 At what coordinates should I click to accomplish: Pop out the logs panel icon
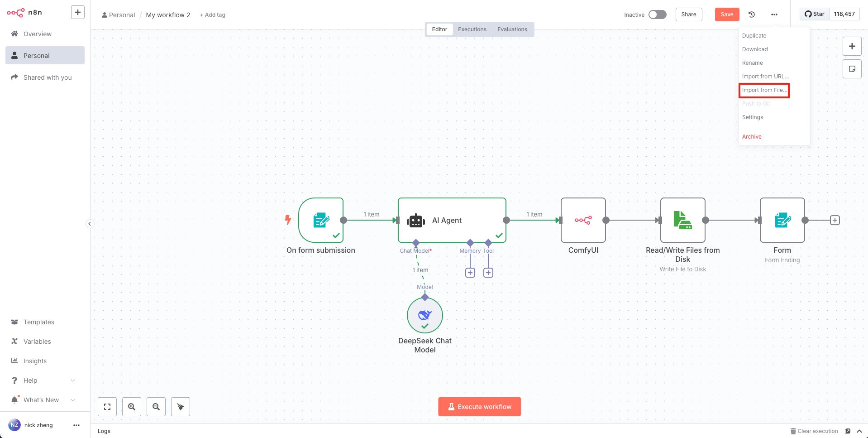point(848,431)
